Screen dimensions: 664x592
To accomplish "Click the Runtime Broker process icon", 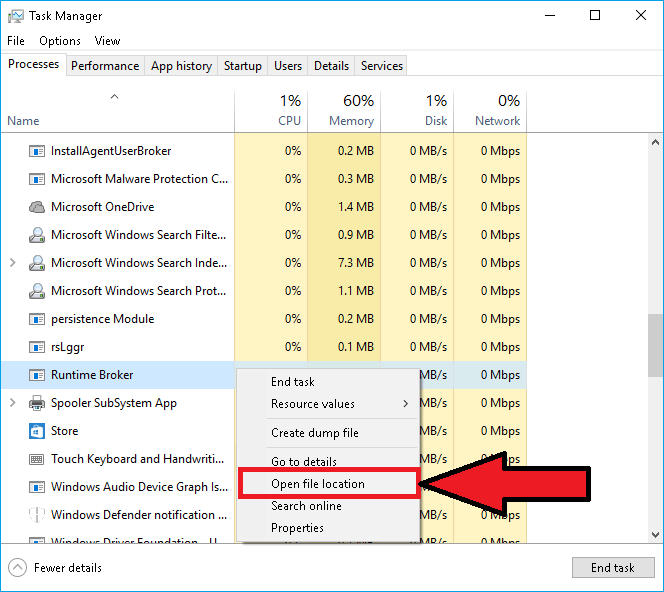I will point(37,375).
